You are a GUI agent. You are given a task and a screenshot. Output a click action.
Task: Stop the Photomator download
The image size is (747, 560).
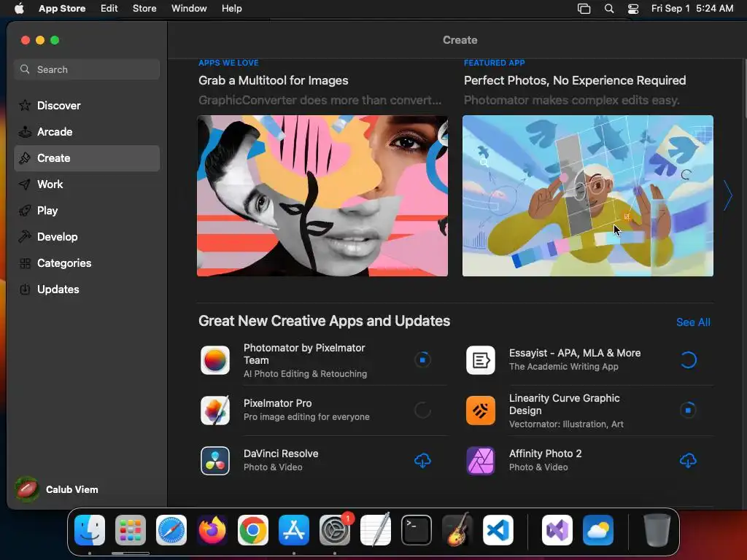(422, 360)
